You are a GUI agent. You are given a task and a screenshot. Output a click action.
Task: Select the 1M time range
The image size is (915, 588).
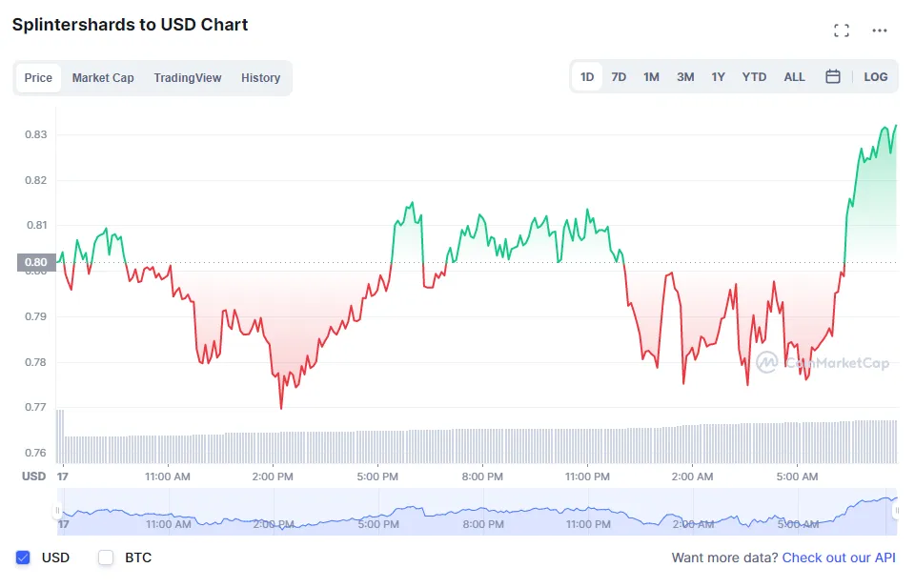tap(651, 77)
